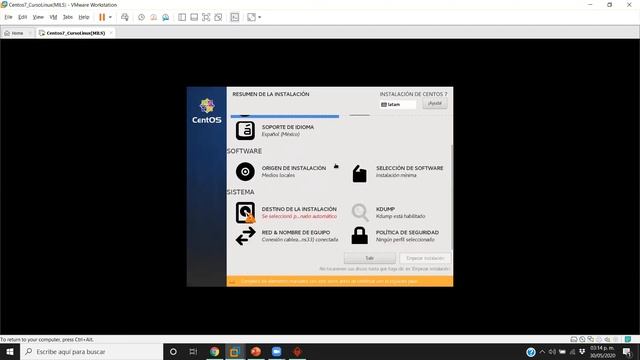Enable Unity mode toolbar icon
The image size is (640, 360).
(218, 17)
